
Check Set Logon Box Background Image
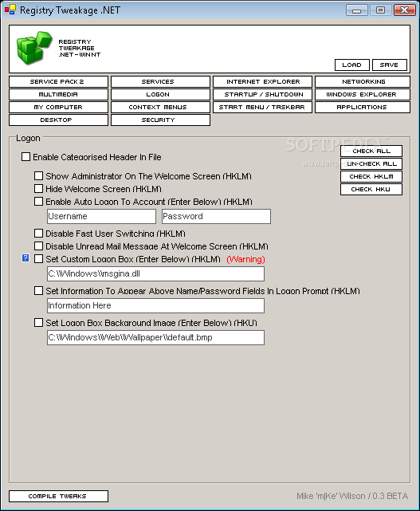point(39,323)
